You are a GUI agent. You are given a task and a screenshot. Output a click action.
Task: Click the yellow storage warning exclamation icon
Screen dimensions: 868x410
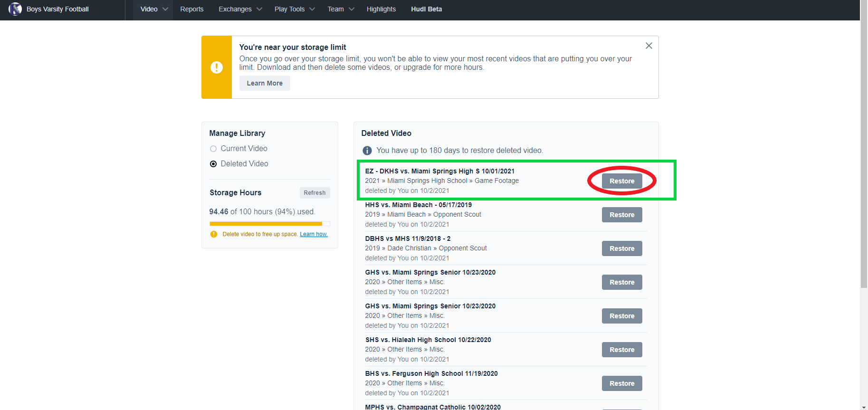pos(217,67)
